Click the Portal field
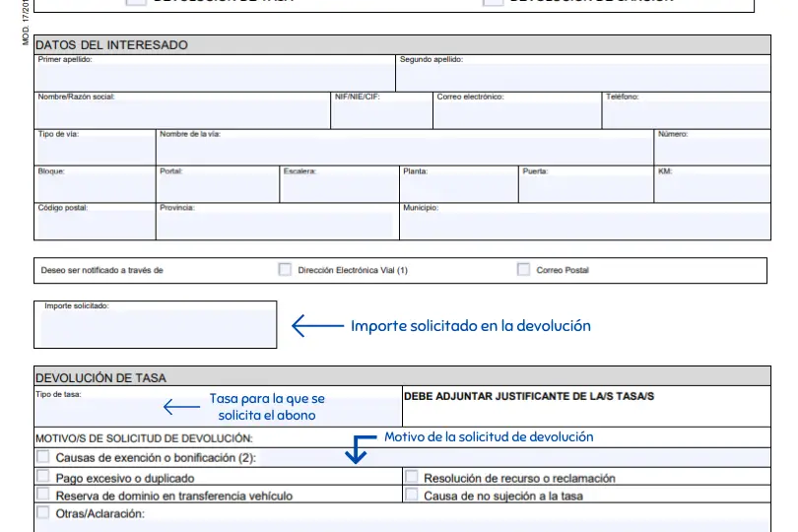The height and width of the screenshot is (532, 798). coord(218,188)
